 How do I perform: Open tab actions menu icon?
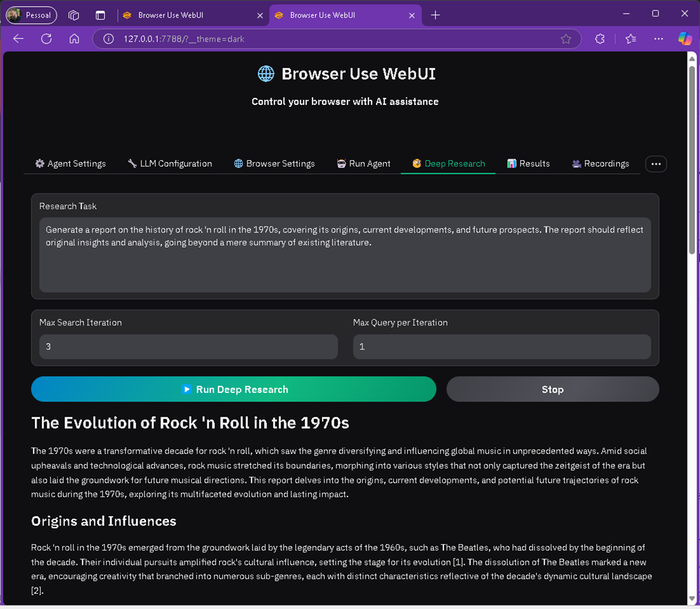pyautogui.click(x=101, y=15)
